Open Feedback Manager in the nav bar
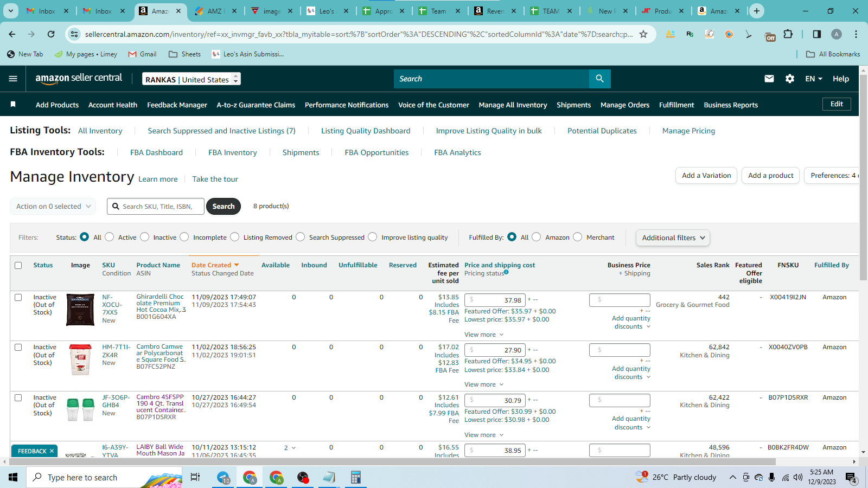868x488 pixels. (177, 105)
